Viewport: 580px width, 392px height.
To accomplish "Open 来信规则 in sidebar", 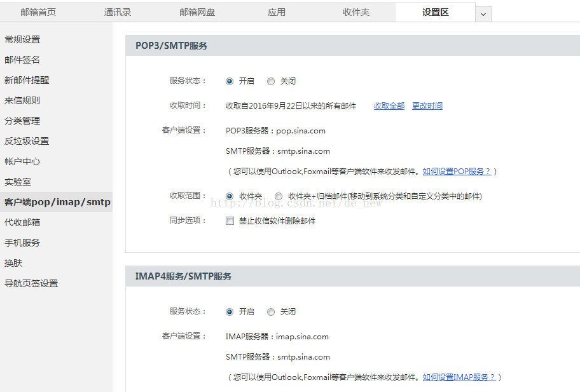I will tap(22, 100).
